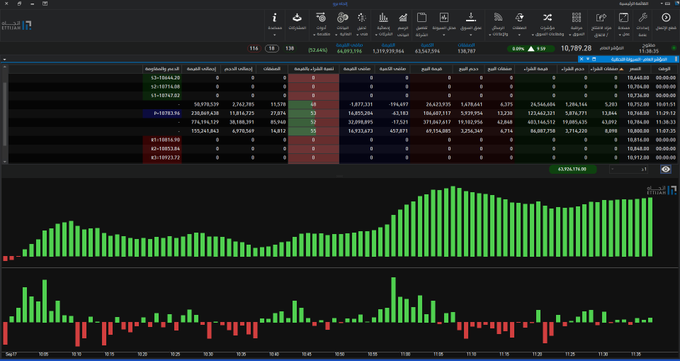
Task: Sort by the price (السعر) column header
Action: tap(635, 69)
